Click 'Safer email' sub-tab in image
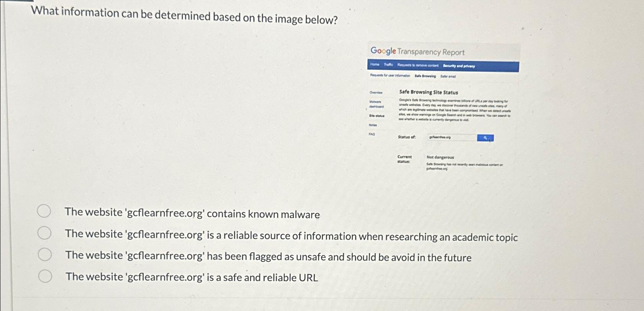Viewport: 644px width, 311px height. 448,76
